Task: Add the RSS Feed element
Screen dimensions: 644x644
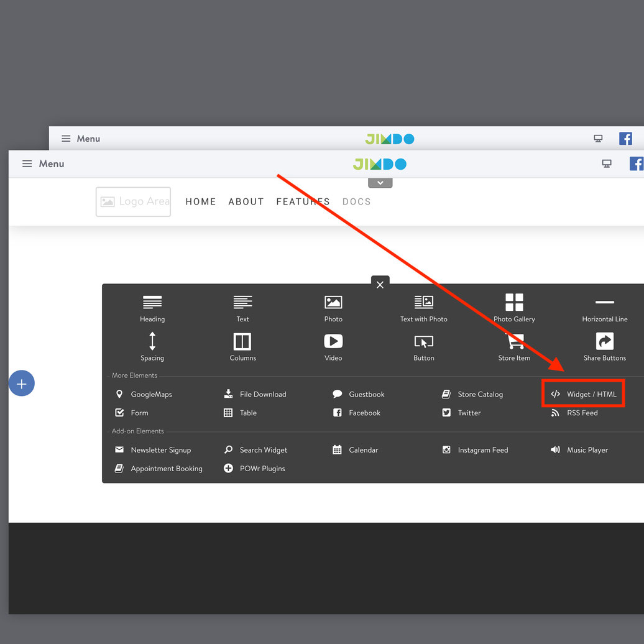Action: tap(574, 413)
